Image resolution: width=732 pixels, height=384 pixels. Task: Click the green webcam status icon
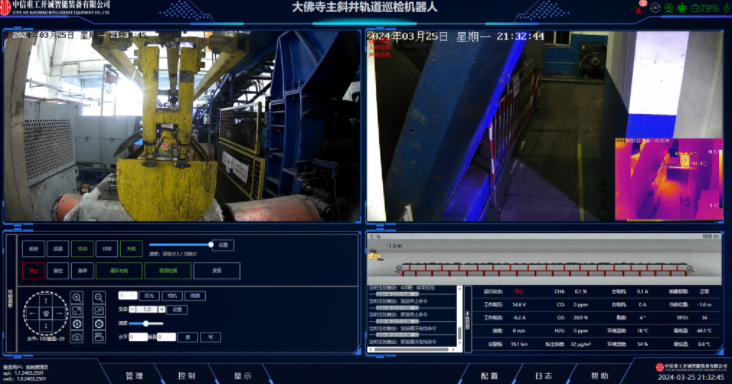click(x=669, y=8)
